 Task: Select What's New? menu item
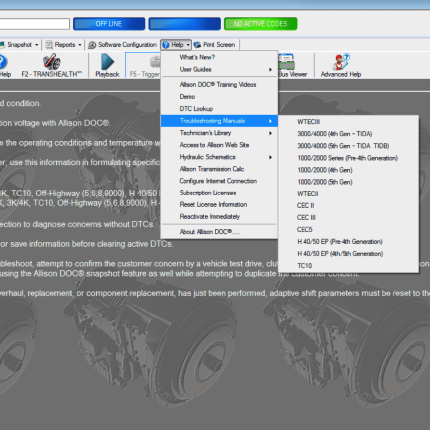[x=219, y=57]
